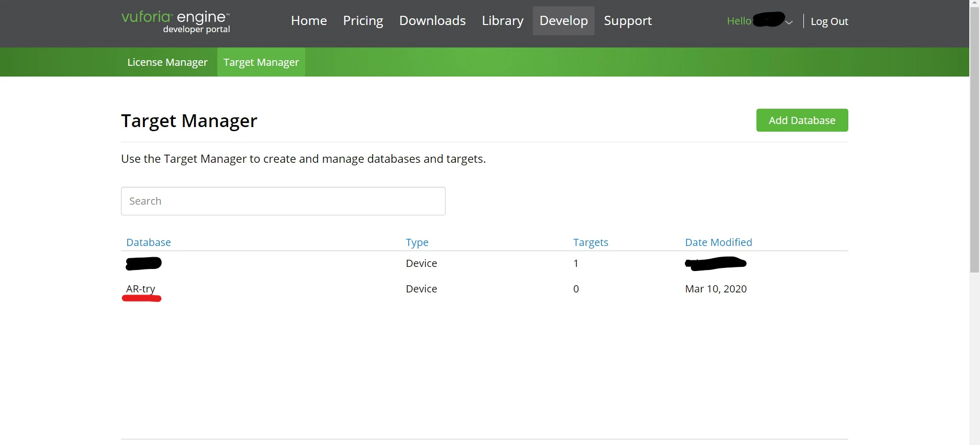This screenshot has height=445, width=980.
Task: Go to the Downloads page
Action: coord(432,21)
